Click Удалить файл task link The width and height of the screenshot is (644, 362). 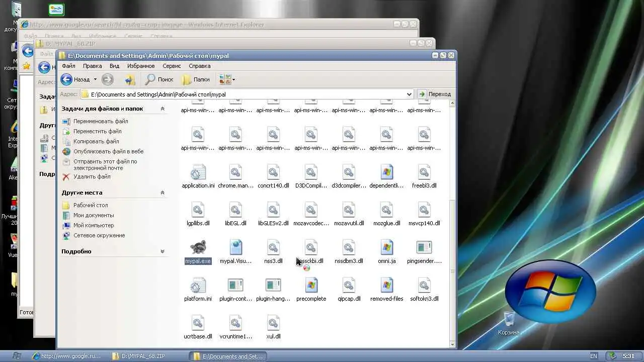(92, 176)
